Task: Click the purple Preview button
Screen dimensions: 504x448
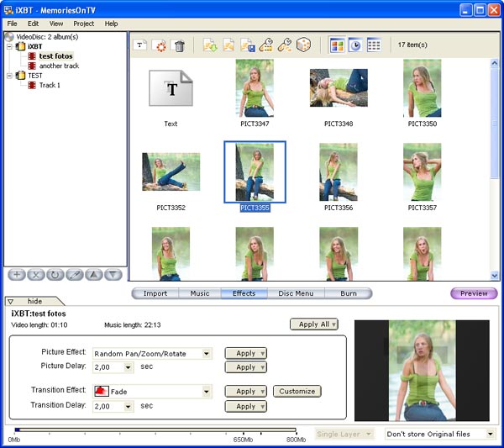Action: tap(474, 293)
